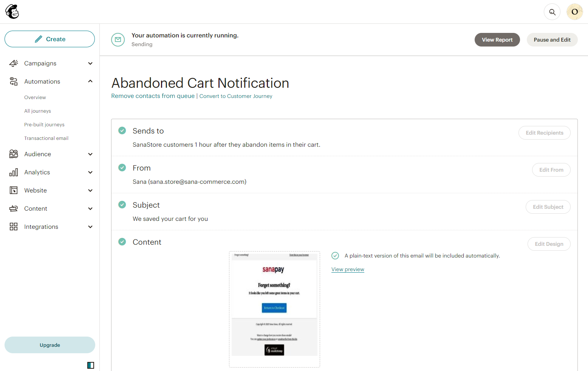Click the Edit From button
The image size is (588, 371).
click(551, 170)
